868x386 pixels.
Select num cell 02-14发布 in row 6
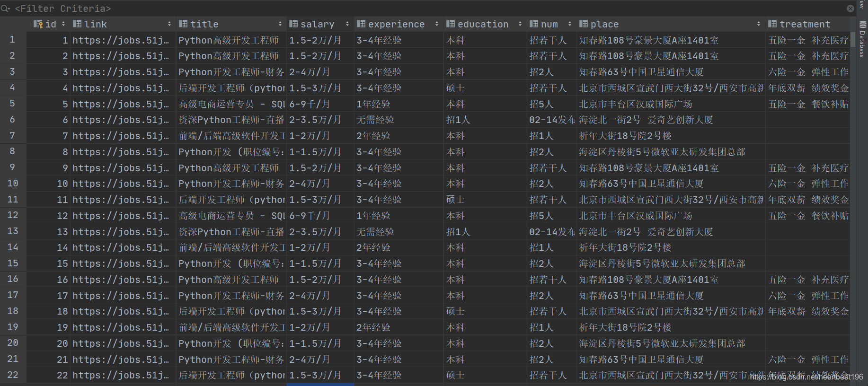coord(551,120)
